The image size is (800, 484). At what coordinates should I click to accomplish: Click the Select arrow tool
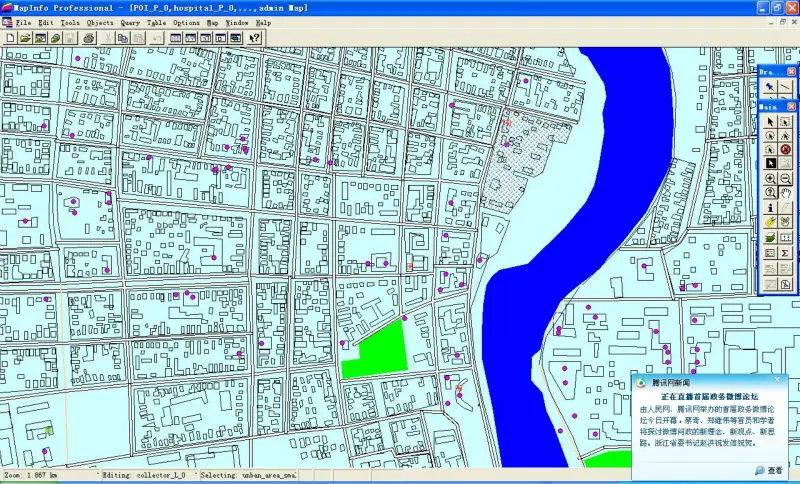(x=770, y=121)
